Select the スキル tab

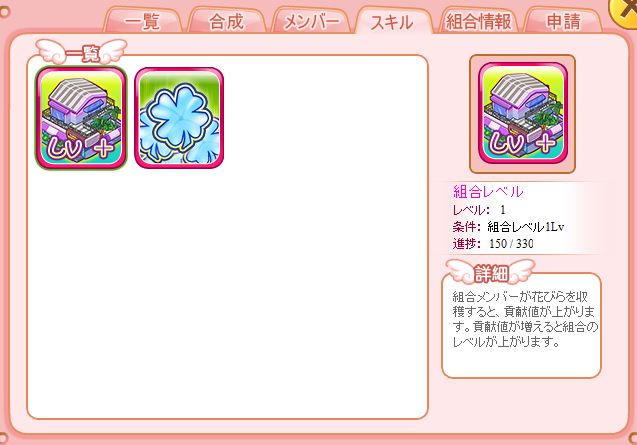[392, 22]
